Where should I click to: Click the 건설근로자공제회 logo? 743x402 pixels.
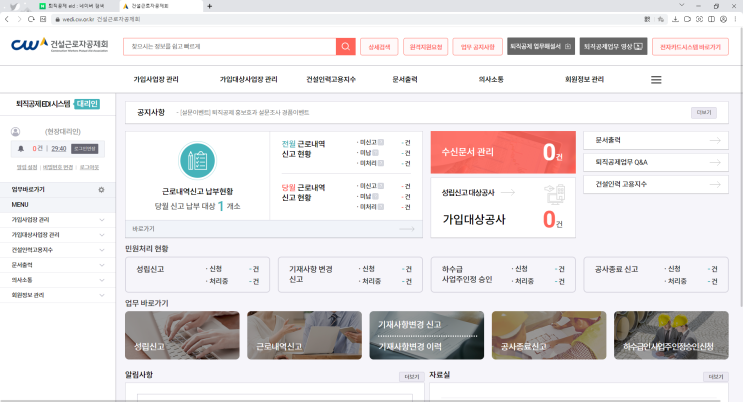pyautogui.click(x=58, y=46)
